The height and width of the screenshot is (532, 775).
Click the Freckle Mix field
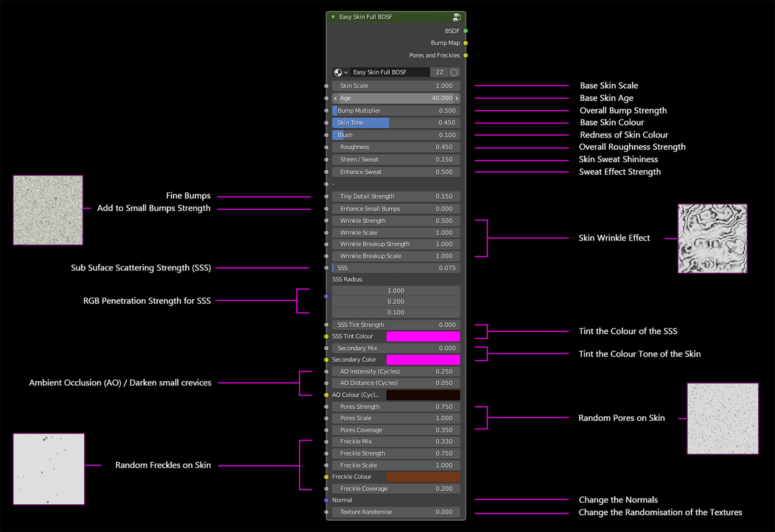396,442
